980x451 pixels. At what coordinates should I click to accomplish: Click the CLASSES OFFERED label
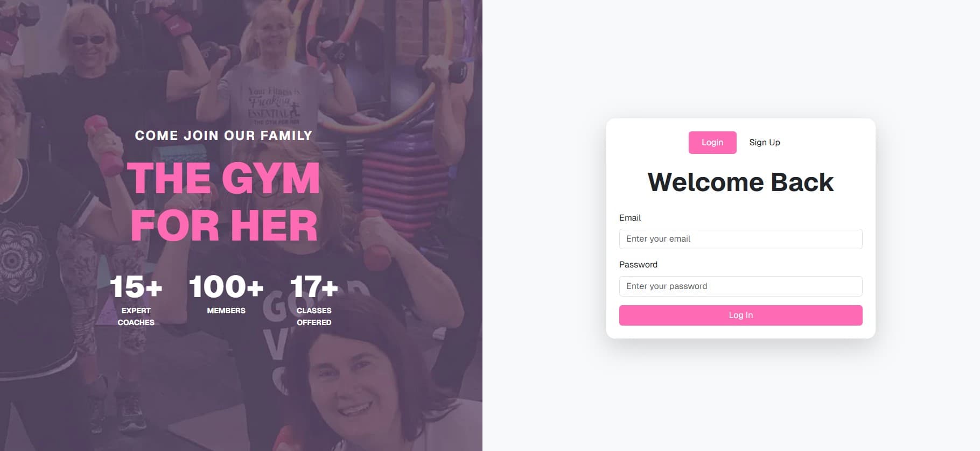[314, 316]
